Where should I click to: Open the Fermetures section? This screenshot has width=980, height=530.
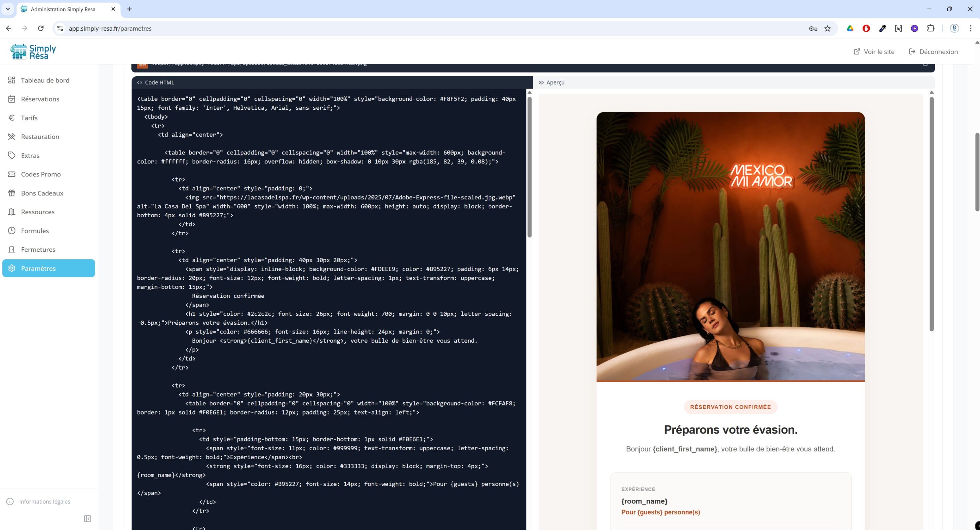[38, 249]
